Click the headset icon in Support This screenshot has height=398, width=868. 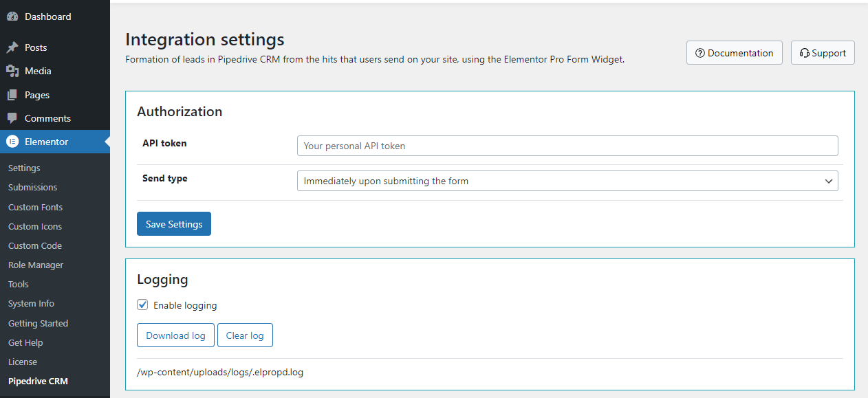click(x=805, y=53)
